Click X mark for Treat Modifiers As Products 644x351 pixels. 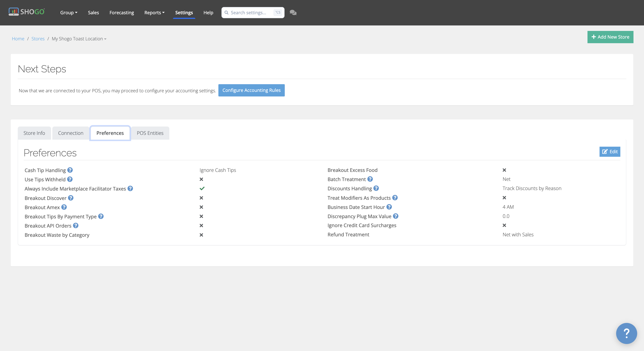(x=504, y=198)
